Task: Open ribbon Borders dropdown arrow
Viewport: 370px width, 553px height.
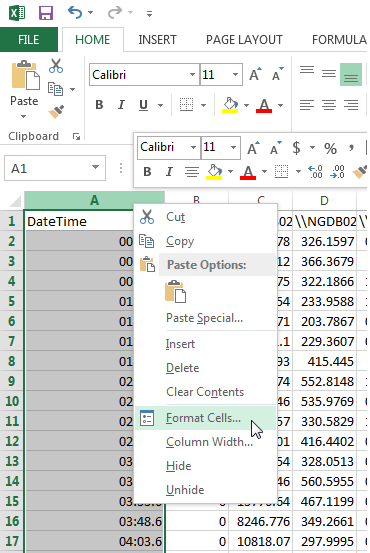Action: pyautogui.click(x=204, y=105)
